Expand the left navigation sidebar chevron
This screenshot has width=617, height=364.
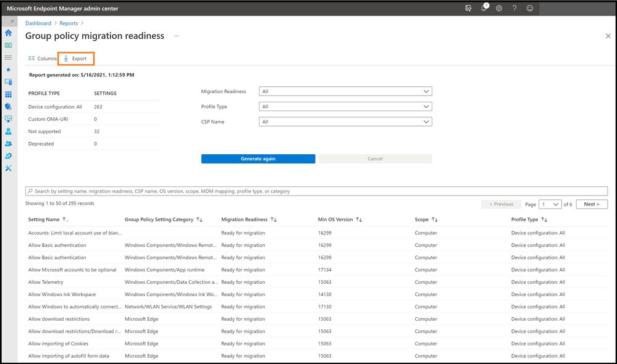point(12,21)
